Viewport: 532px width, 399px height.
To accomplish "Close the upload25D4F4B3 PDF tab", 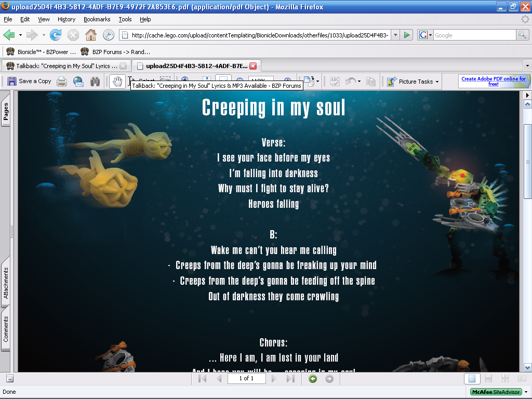I will coord(253,66).
